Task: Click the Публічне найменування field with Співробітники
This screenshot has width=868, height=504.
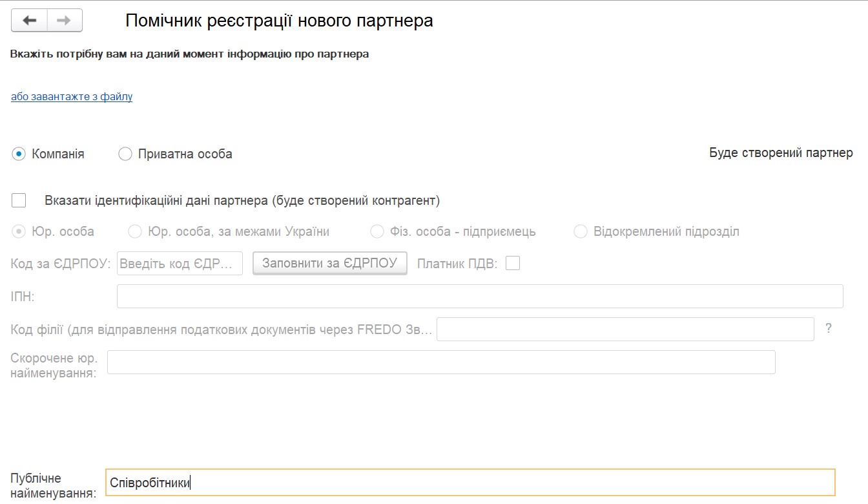Action: coord(470,482)
